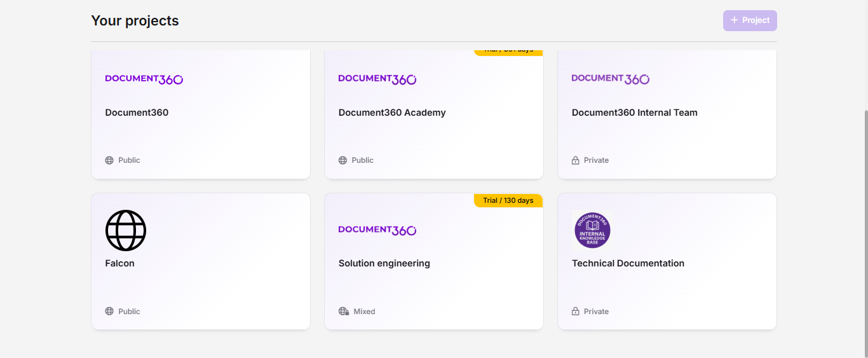This screenshot has width=868, height=358.
Task: Click the Document360 logo on Solution engineering card
Action: [377, 230]
